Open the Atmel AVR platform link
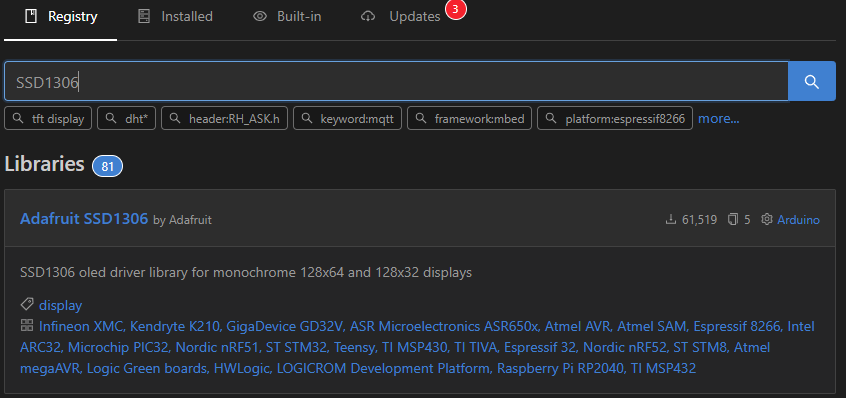Screen dimensions: 846x398 click(x=577, y=326)
